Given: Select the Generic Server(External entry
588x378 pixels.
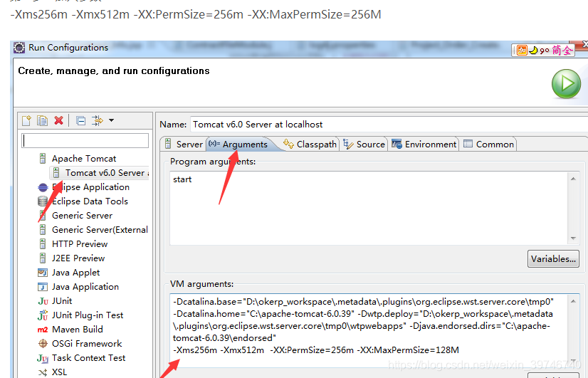Looking at the screenshot, I should click(100, 230).
